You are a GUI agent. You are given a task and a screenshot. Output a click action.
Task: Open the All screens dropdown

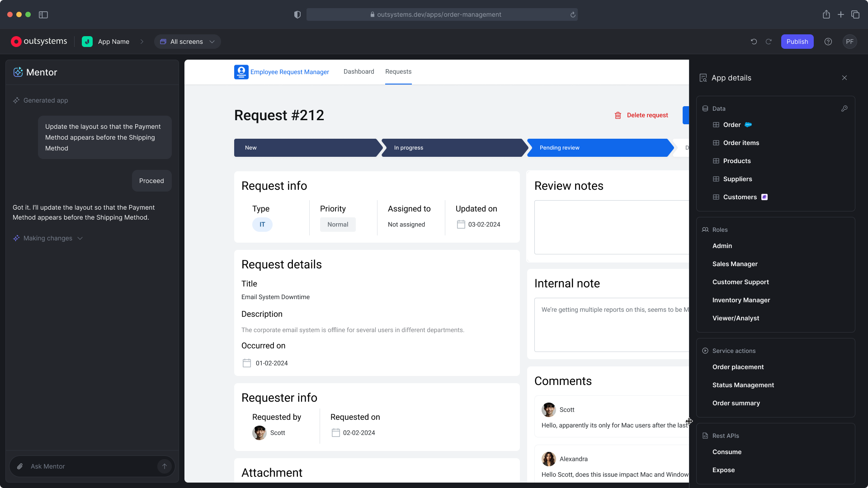coord(188,42)
